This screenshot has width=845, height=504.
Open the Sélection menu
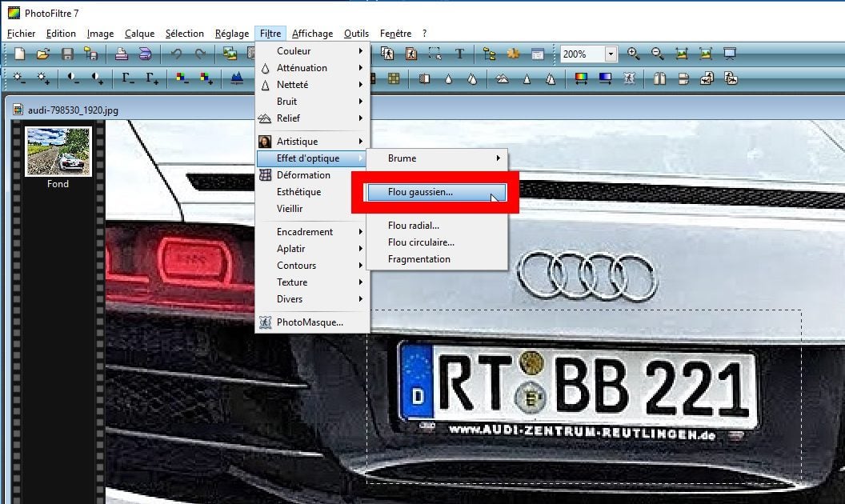(184, 34)
